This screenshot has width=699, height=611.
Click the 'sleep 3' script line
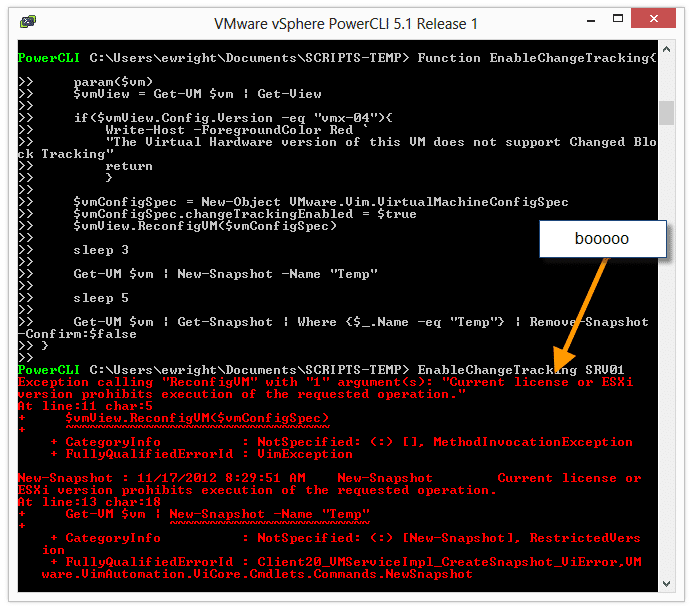[101, 250]
